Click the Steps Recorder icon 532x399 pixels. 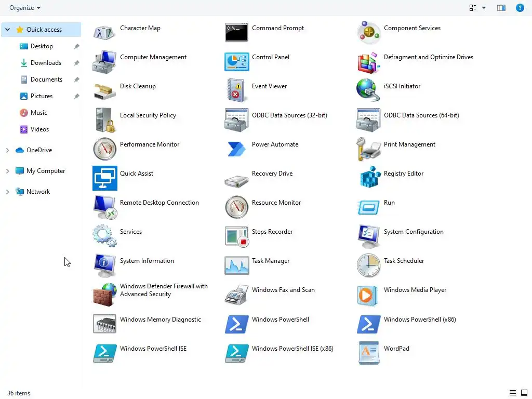pyautogui.click(x=237, y=236)
